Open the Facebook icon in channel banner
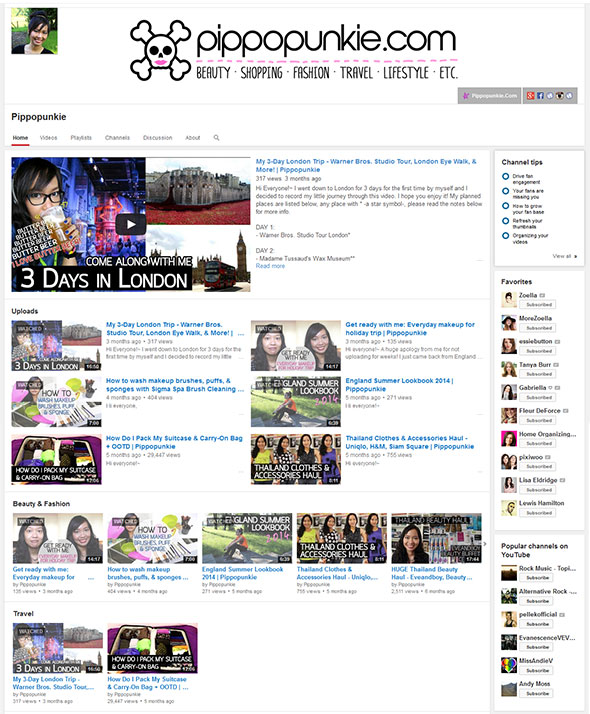 [540, 96]
